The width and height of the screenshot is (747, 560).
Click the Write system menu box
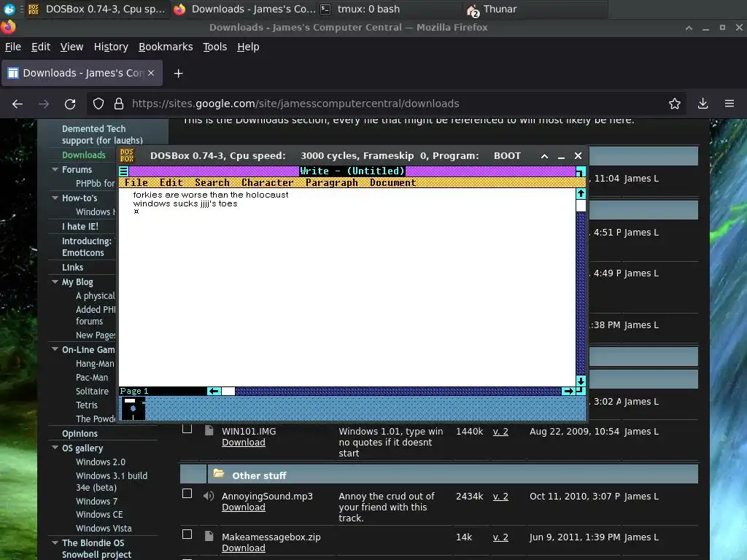(124, 171)
